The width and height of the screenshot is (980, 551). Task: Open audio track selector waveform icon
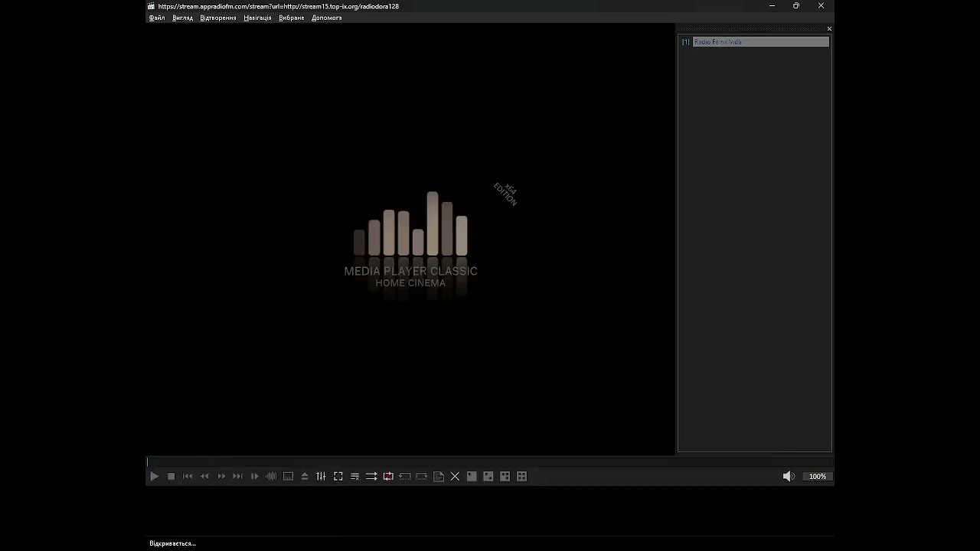click(x=271, y=476)
